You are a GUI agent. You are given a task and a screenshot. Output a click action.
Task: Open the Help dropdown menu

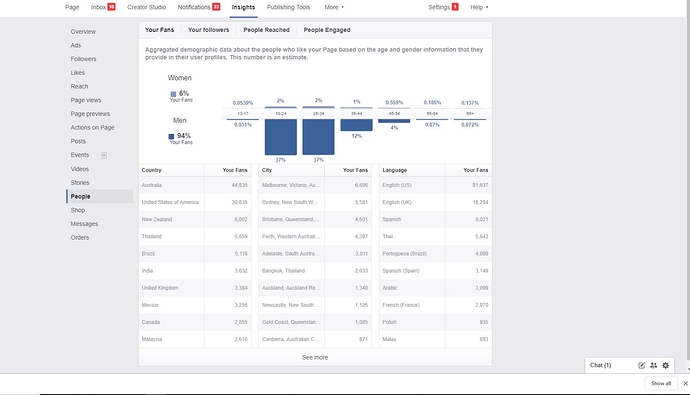click(x=479, y=7)
